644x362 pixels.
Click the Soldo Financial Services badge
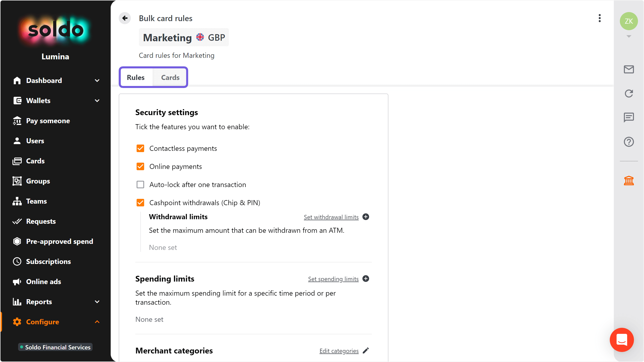pos(55,347)
